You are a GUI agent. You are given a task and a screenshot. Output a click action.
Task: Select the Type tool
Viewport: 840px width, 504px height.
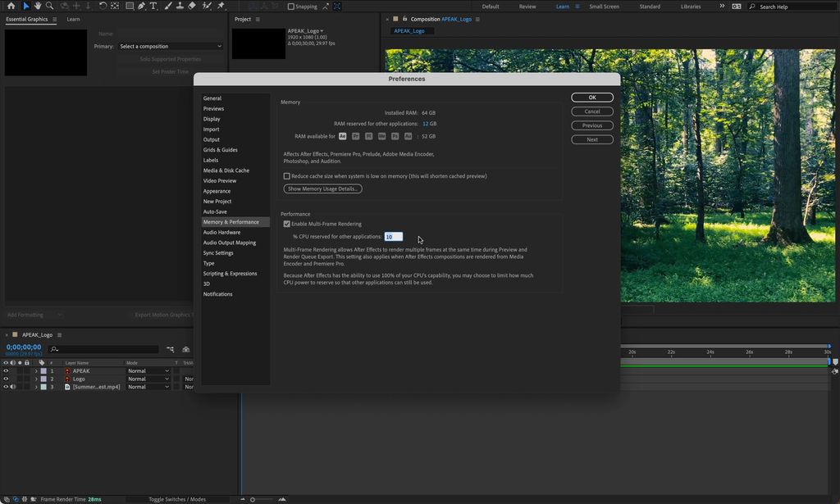[x=155, y=5]
